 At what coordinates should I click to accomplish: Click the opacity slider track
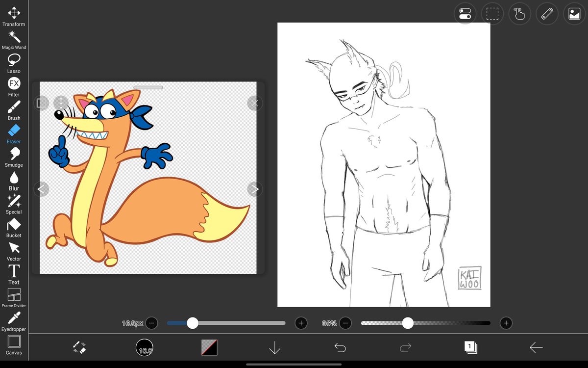tap(425, 323)
